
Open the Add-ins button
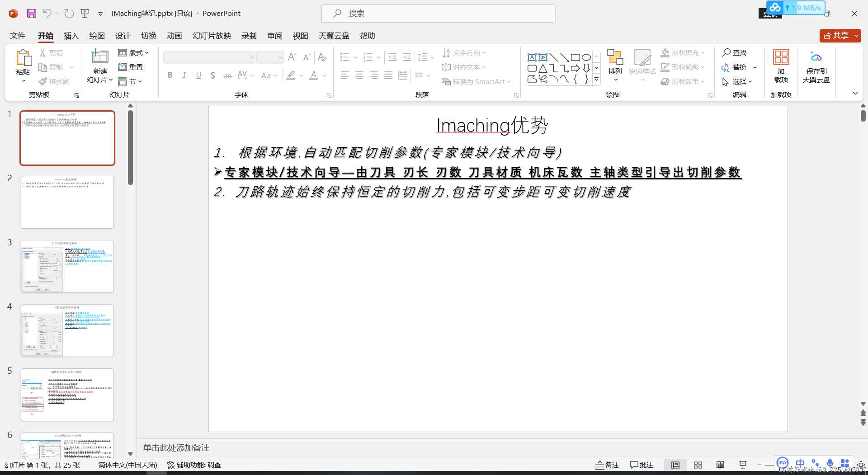tap(781, 66)
